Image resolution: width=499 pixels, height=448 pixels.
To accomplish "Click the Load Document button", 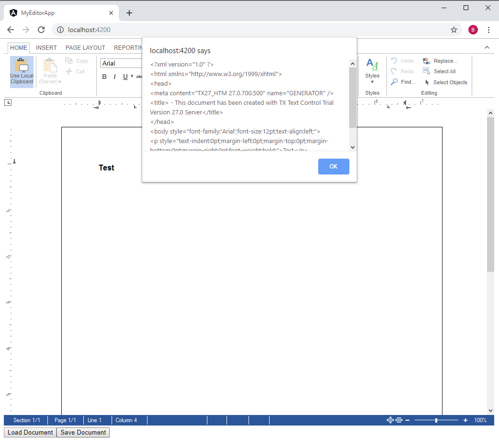I will tap(29, 432).
